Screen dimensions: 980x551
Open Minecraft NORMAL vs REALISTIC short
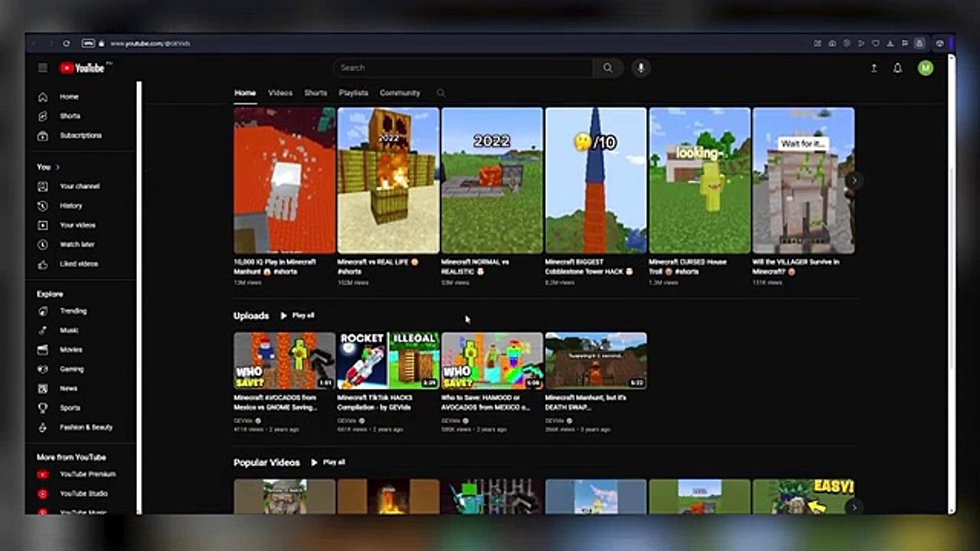click(492, 181)
